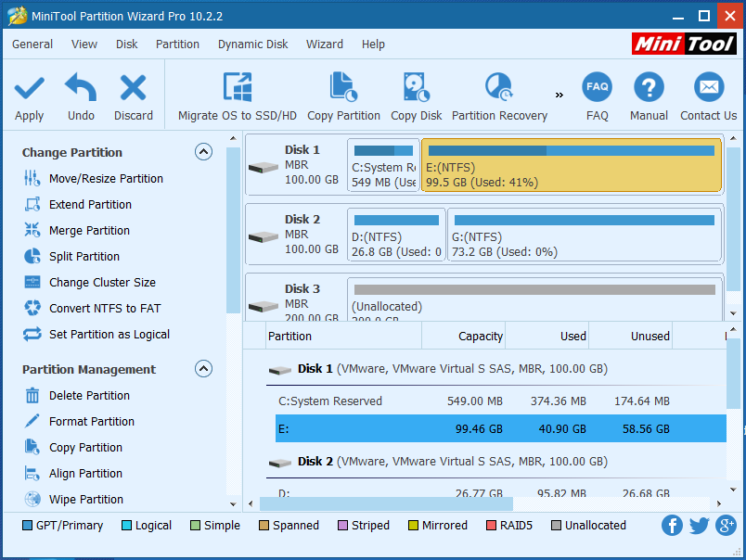The height and width of the screenshot is (560, 746).
Task: Open the Help menu
Action: point(373,45)
